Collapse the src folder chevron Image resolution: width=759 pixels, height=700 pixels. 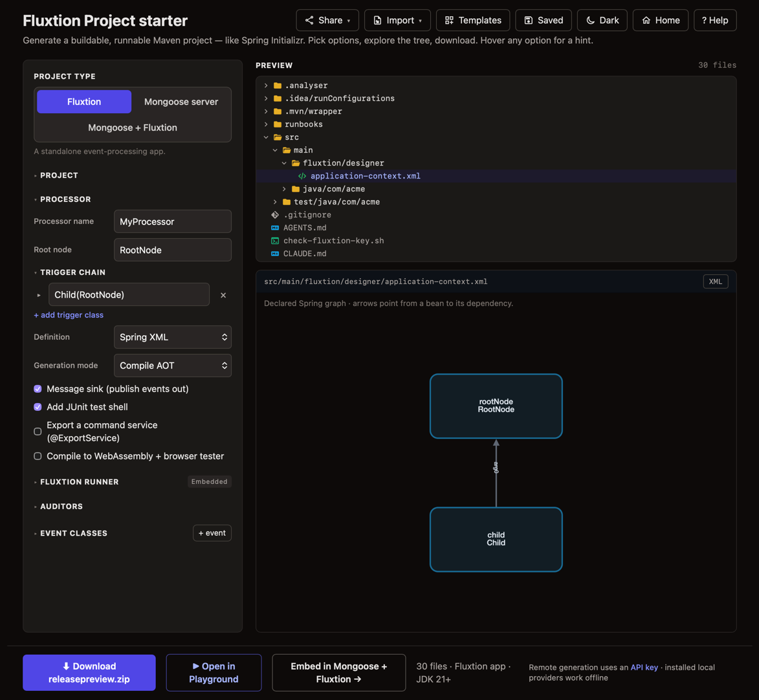[266, 138]
